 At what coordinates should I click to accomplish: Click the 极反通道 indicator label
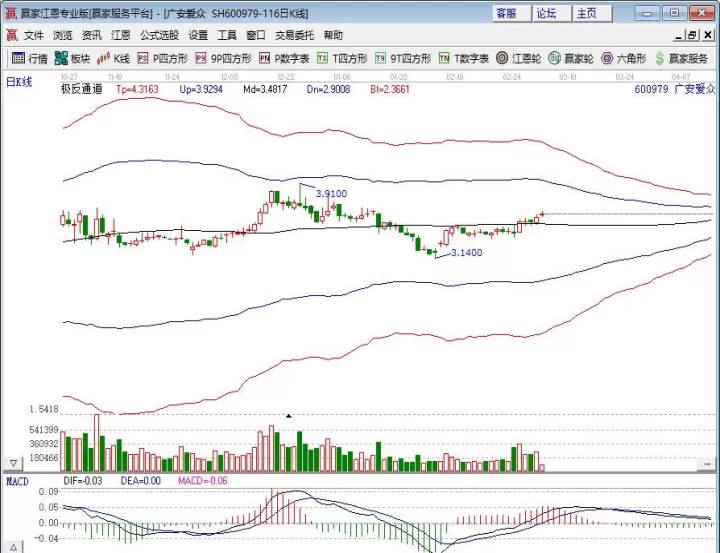point(82,89)
